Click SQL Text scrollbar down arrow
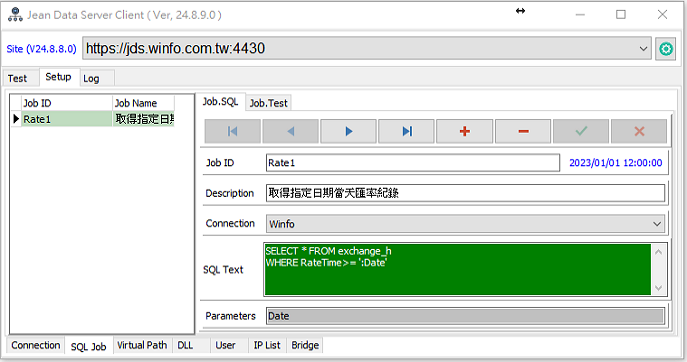 click(x=659, y=287)
